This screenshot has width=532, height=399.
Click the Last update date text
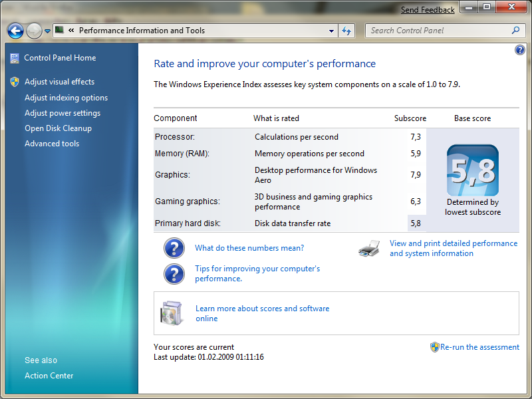(209, 357)
